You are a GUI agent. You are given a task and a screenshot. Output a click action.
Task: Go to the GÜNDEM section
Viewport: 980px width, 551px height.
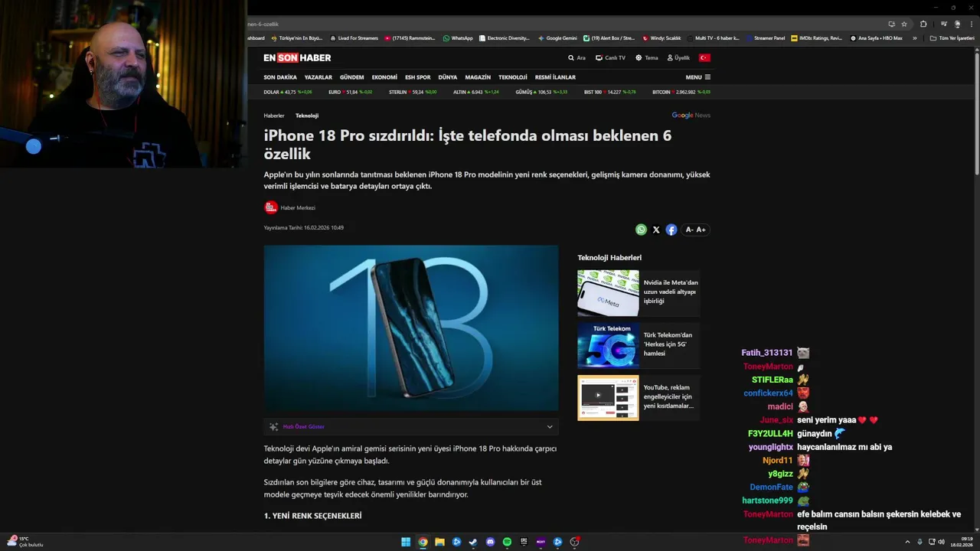pos(352,77)
